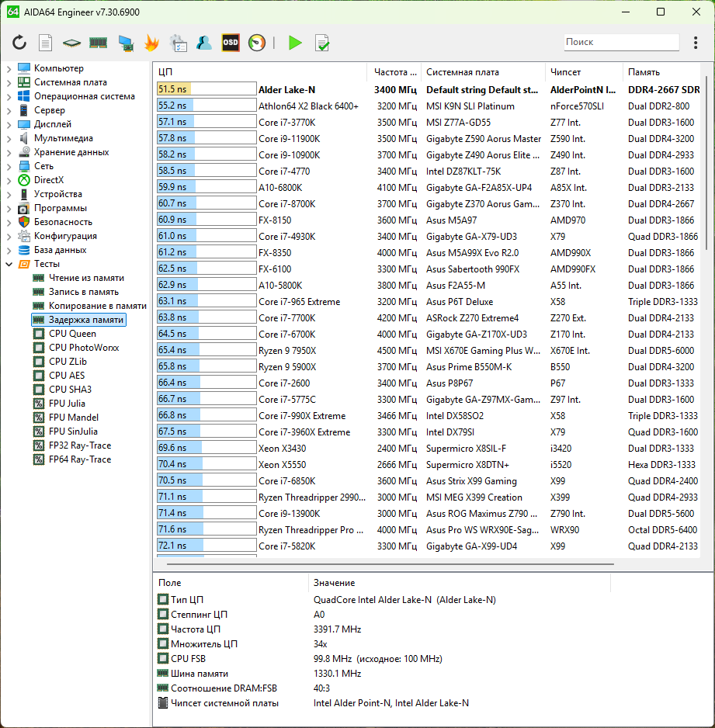Open the three-dot menu beside search
Screen dimensions: 715x728
coord(693,43)
